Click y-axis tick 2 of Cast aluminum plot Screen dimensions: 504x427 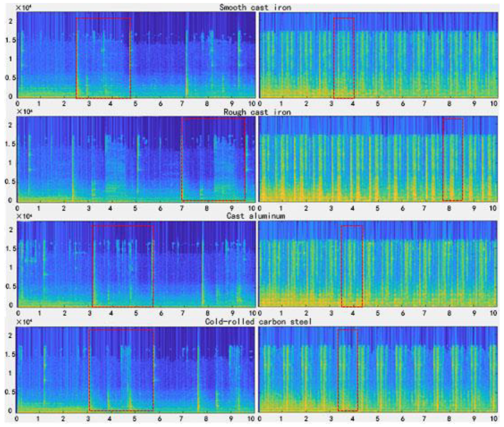point(11,230)
